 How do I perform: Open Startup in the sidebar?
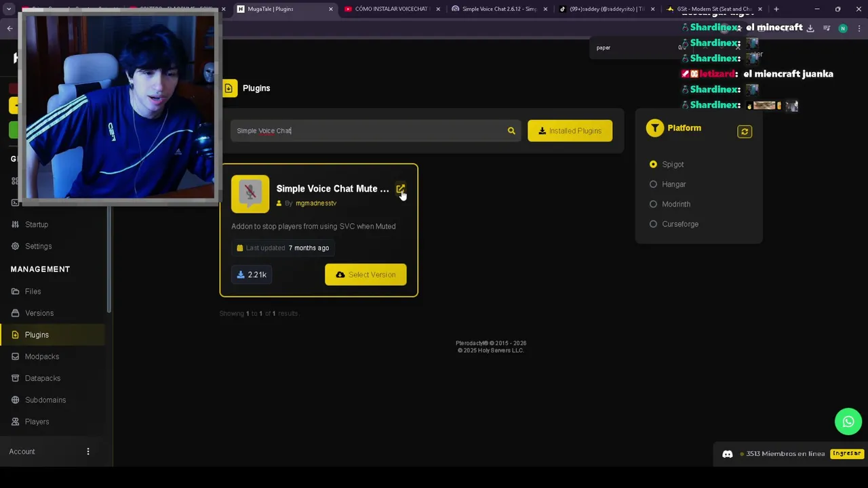(37, 224)
